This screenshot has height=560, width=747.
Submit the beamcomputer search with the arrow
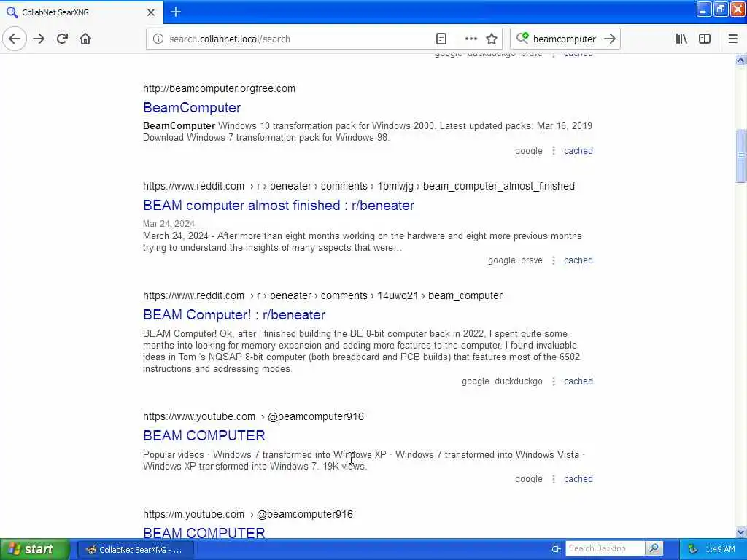pos(610,39)
